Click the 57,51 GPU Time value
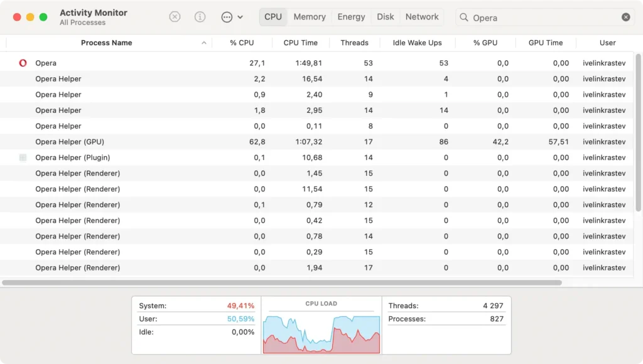This screenshot has width=643, height=364. click(558, 142)
